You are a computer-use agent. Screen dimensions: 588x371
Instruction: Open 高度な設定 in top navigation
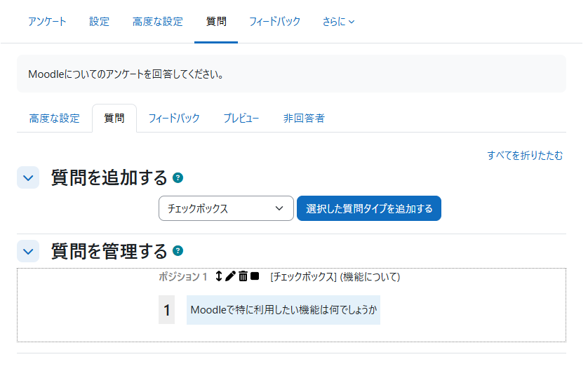(x=157, y=22)
